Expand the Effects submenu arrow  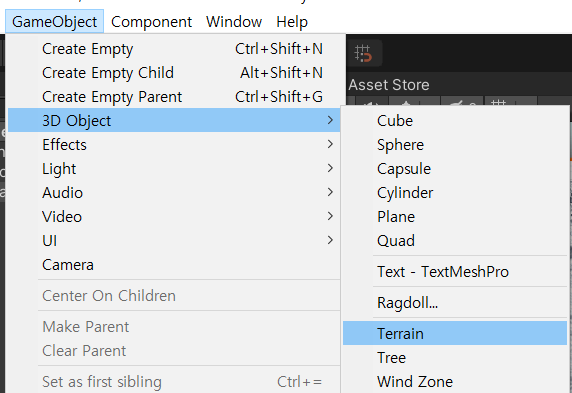click(x=330, y=145)
